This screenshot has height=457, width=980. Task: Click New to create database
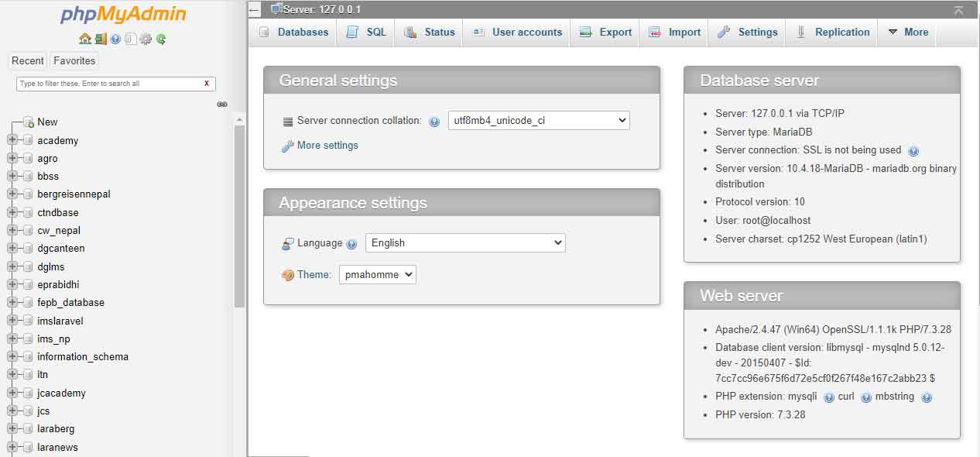tap(47, 122)
